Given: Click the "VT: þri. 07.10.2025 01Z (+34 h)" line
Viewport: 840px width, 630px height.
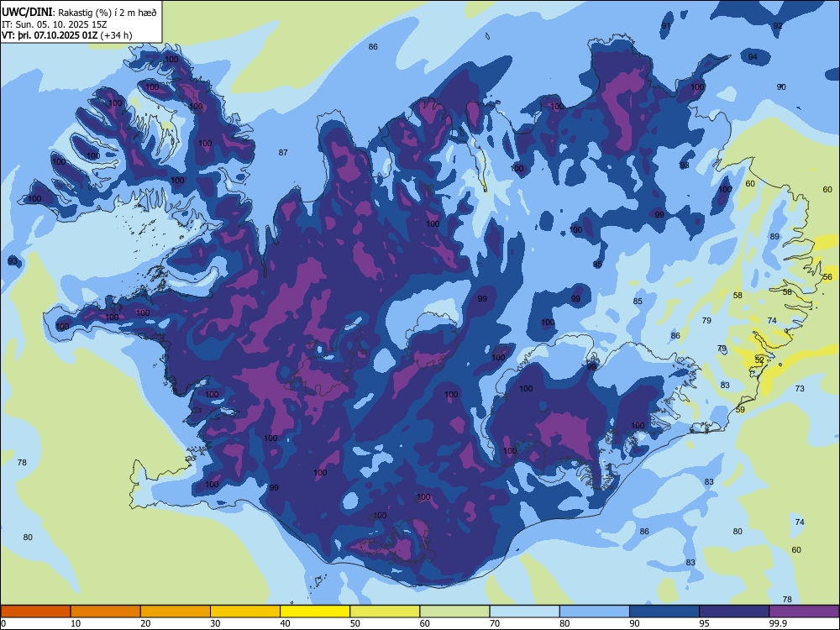Looking at the screenshot, I should (67, 35).
